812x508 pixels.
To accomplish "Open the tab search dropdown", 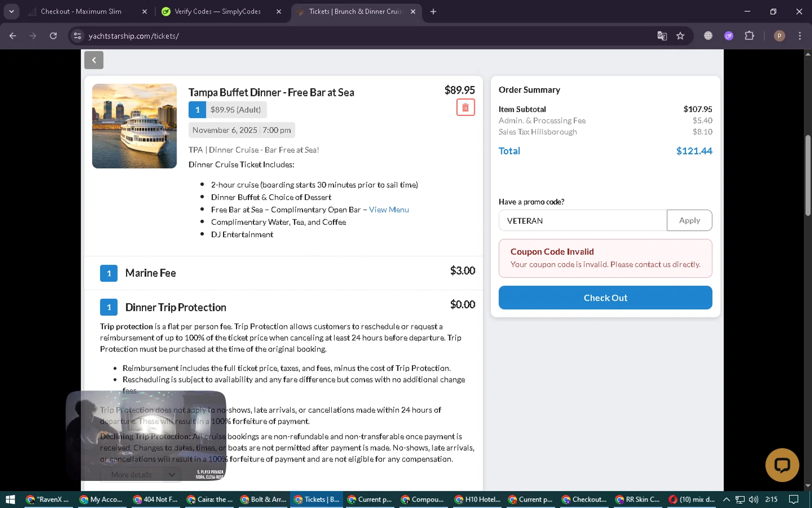I will pyautogui.click(x=11, y=11).
